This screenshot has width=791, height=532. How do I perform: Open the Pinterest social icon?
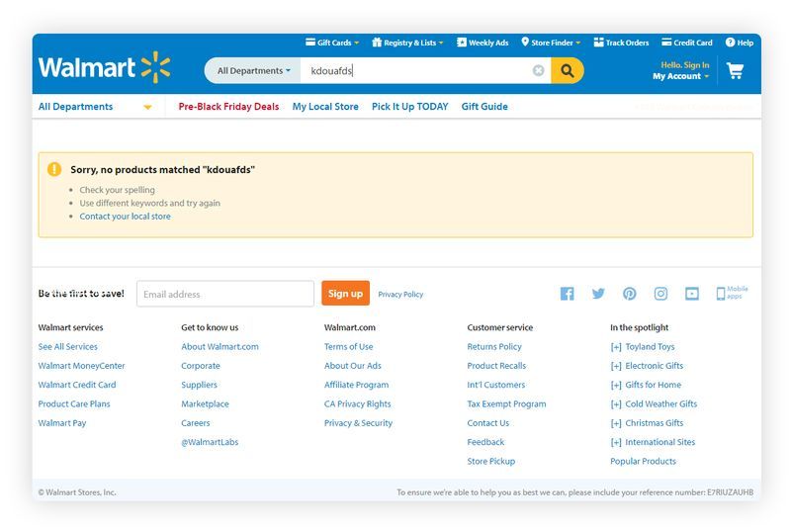coord(630,294)
